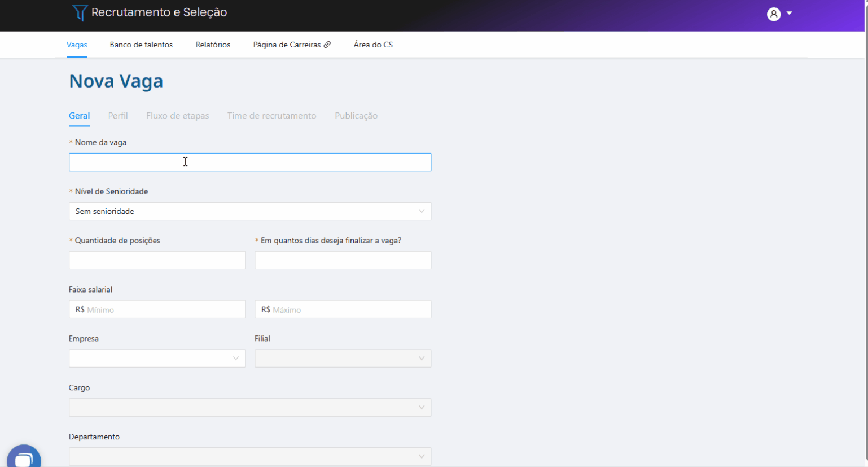Switch to the Perfil tab
Viewport: 868px width, 467px height.
point(118,116)
